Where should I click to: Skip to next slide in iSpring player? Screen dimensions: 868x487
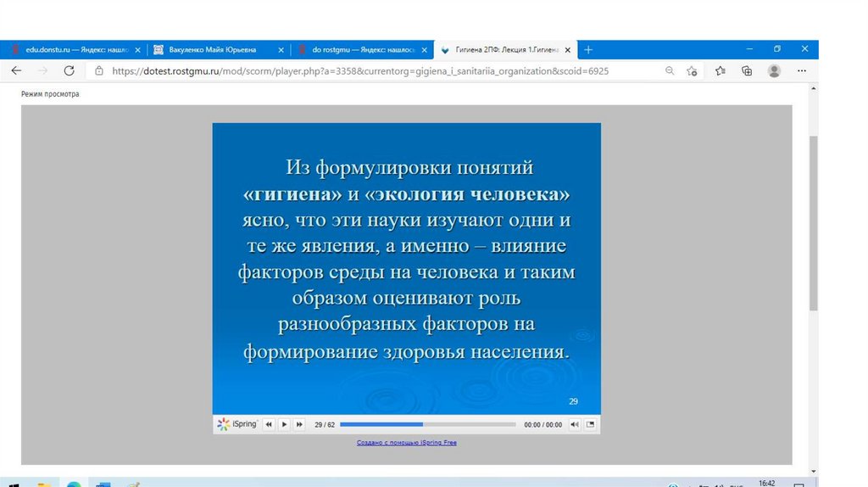click(299, 424)
